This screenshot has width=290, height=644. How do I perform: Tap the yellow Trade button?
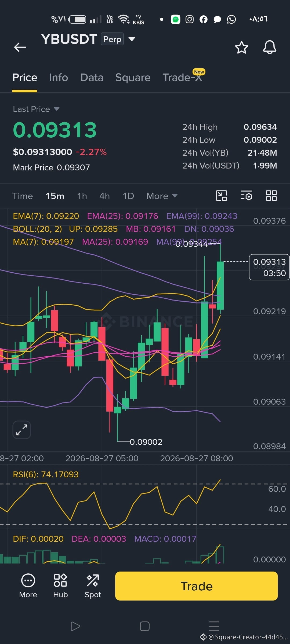(197, 586)
